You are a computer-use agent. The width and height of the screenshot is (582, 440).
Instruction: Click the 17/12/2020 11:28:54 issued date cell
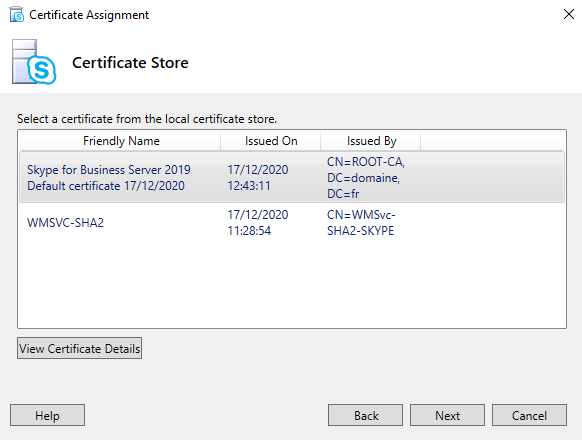click(258, 223)
